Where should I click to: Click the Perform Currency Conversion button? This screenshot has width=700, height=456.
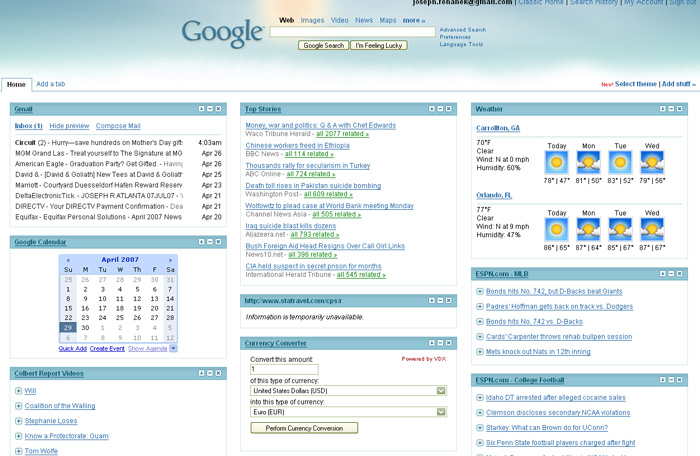click(304, 428)
